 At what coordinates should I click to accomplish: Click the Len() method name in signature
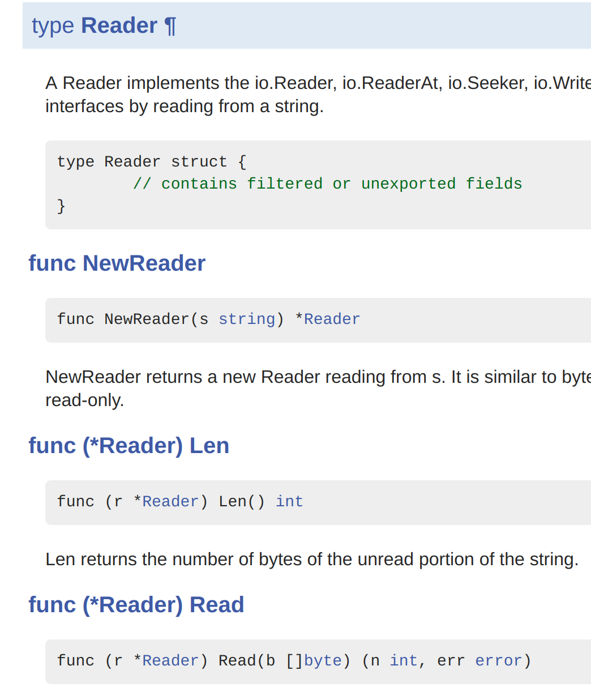242,502
